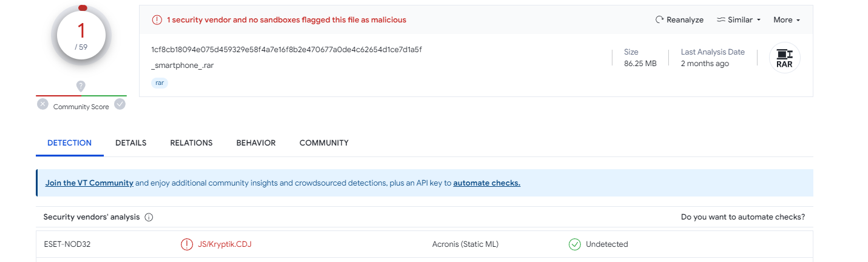Click the info icon beside Security vendors' analysis
The image size is (868, 262).
(x=149, y=217)
